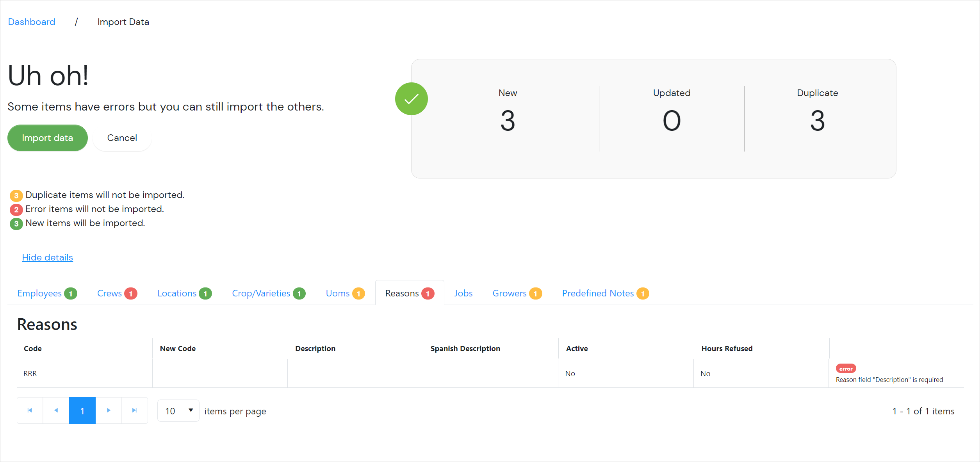Switch to the Crews tab
Image resolution: width=980 pixels, height=462 pixels.
pyautogui.click(x=117, y=293)
